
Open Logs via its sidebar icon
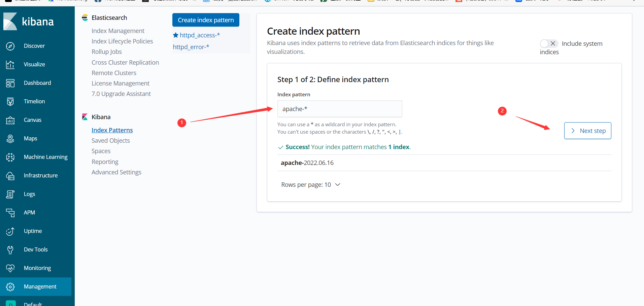(x=10, y=194)
